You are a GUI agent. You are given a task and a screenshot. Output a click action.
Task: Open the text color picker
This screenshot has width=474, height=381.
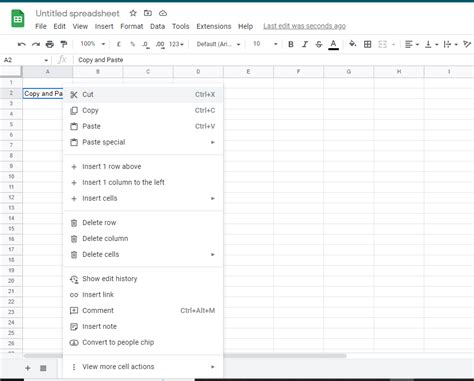(333, 44)
